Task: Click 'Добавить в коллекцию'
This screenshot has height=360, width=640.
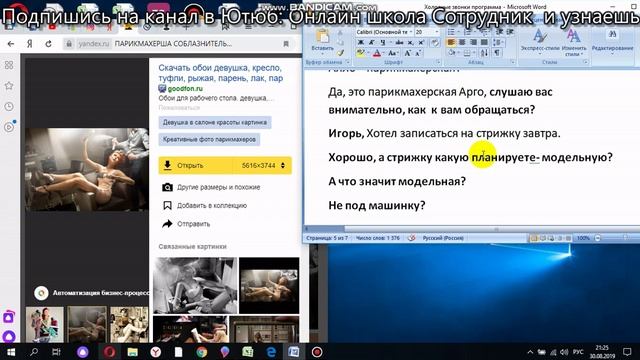Action: coord(205,206)
